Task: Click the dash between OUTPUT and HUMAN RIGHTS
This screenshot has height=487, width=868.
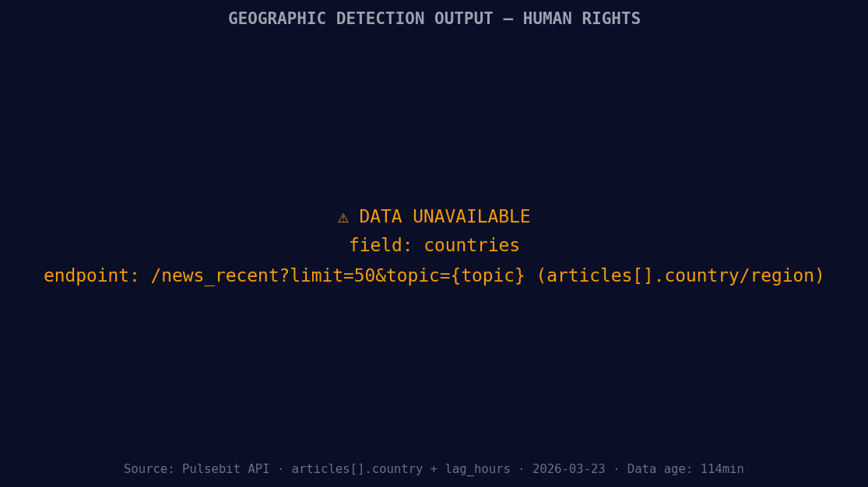Action: point(508,19)
